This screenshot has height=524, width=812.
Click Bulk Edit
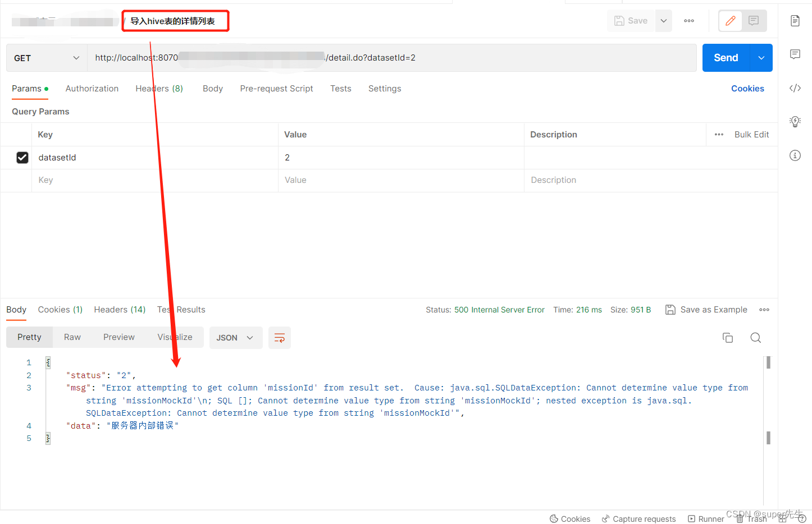751,135
